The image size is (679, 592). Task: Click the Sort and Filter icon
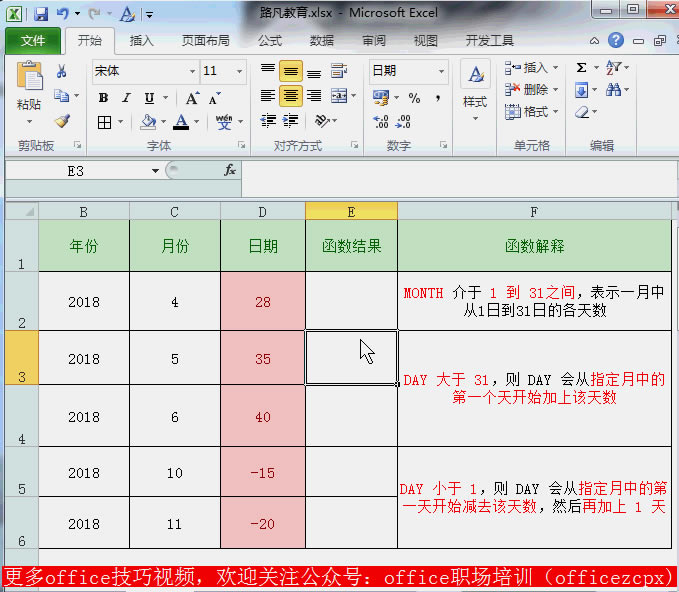tap(613, 68)
